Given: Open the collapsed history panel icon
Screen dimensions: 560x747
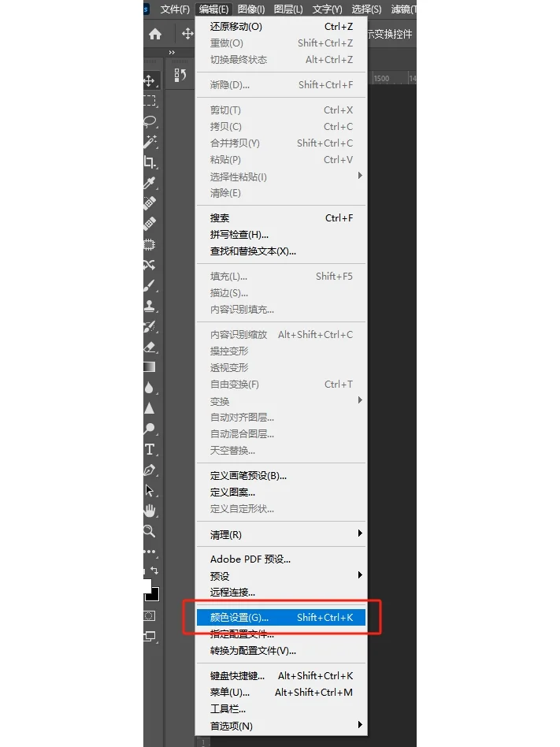Looking at the screenshot, I should point(180,76).
